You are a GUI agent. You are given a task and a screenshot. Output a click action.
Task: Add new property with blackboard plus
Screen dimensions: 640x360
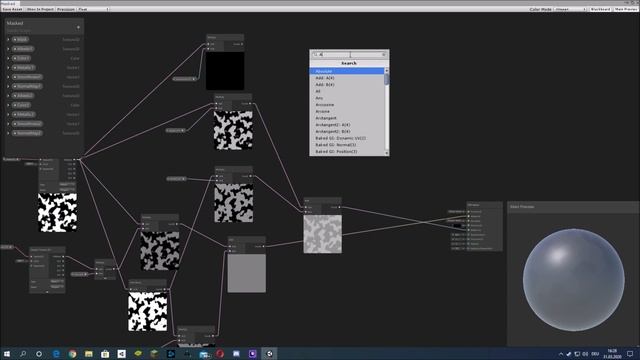tap(78, 27)
